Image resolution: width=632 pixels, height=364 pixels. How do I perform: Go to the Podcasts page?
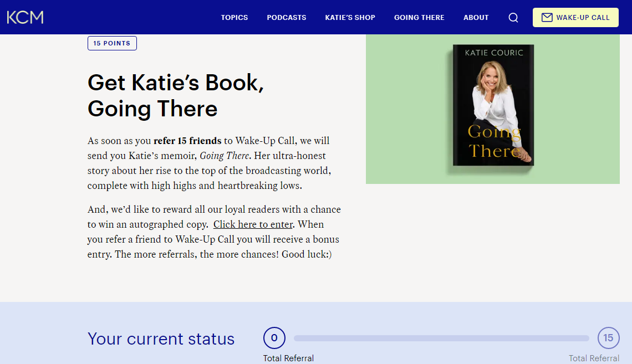[x=287, y=17]
